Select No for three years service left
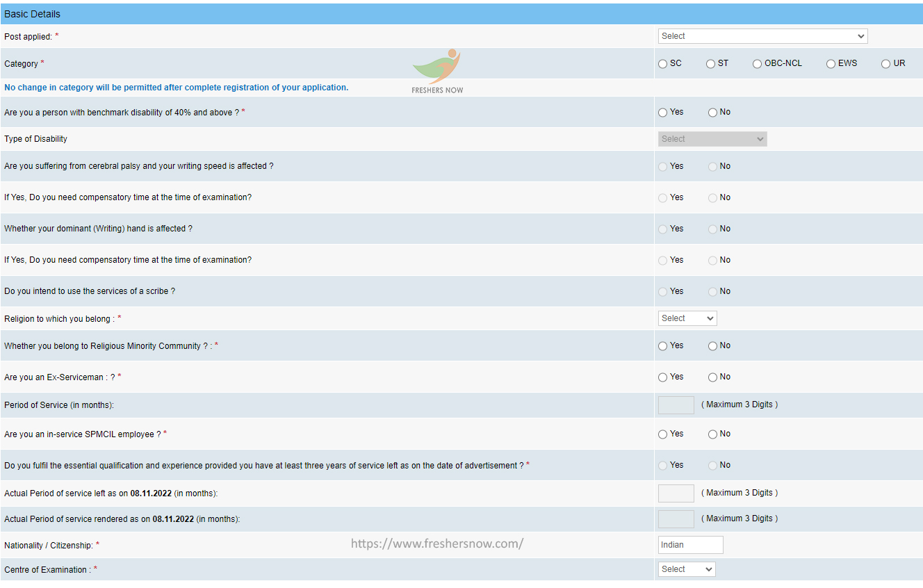923x588 pixels. [712, 466]
